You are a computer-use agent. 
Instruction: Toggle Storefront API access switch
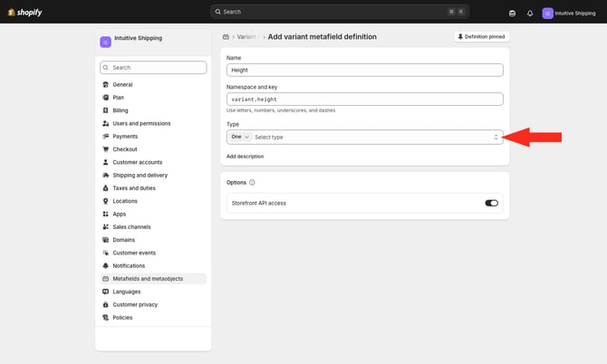[491, 204]
